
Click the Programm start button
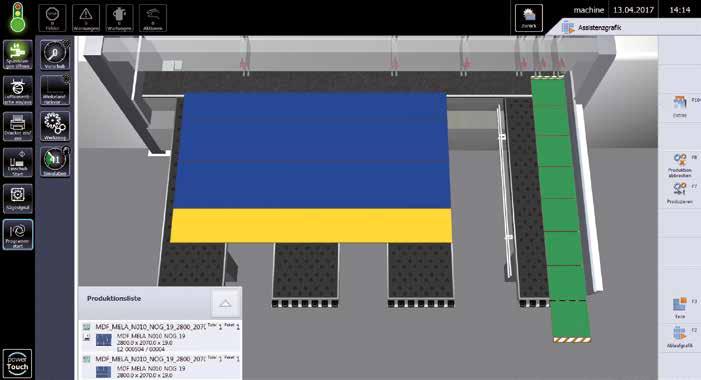(x=18, y=234)
